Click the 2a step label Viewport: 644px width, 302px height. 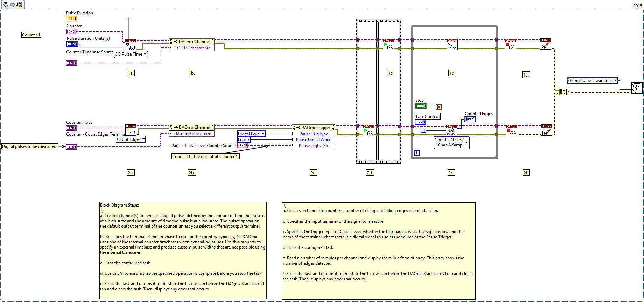[x=131, y=173]
